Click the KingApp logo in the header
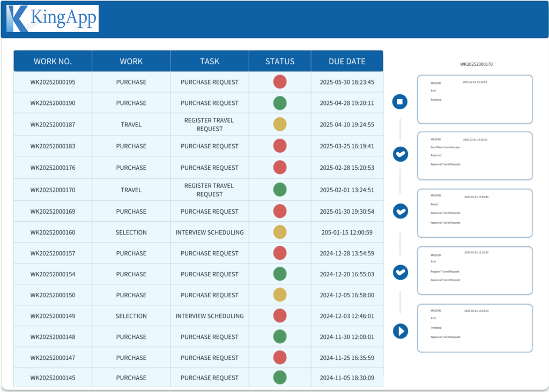549x392 pixels. (x=53, y=19)
